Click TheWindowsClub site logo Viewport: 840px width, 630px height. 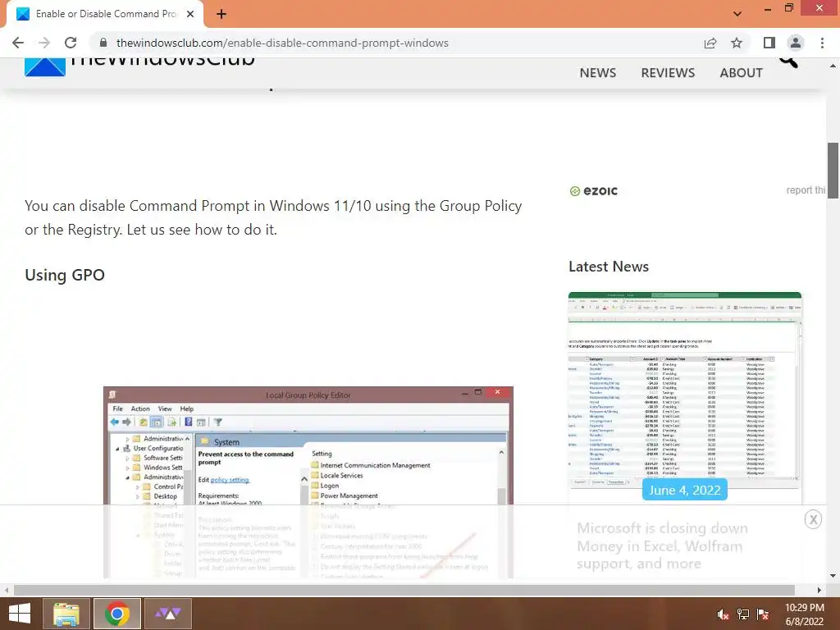(x=139, y=67)
